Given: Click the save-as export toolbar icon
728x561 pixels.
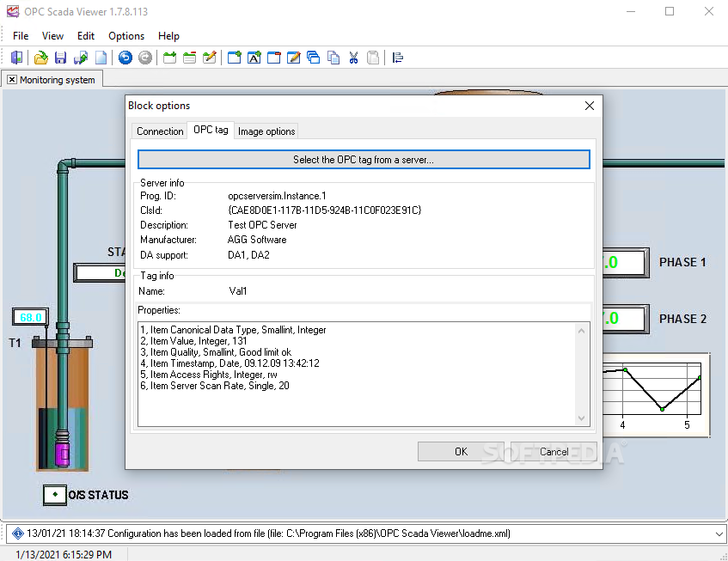Looking at the screenshot, I should (81, 58).
